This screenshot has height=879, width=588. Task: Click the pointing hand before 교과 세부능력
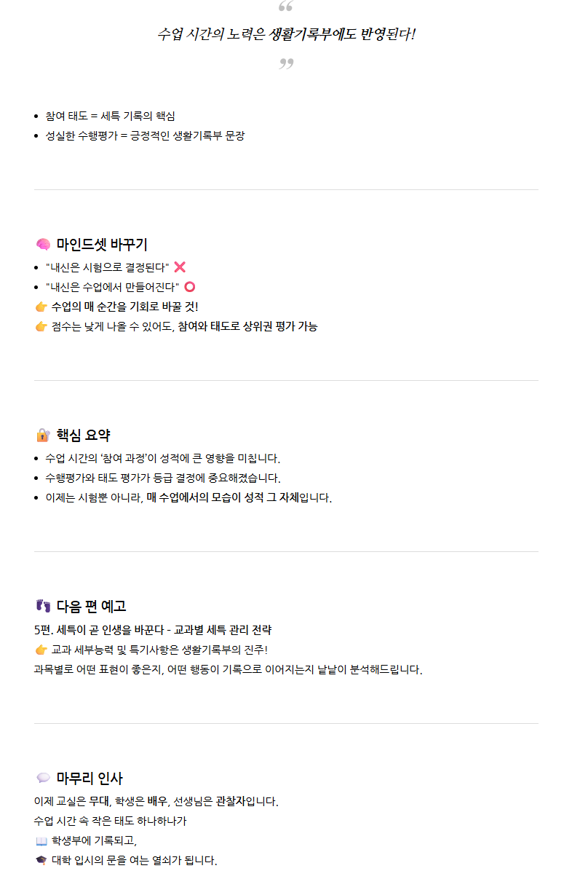(41, 650)
